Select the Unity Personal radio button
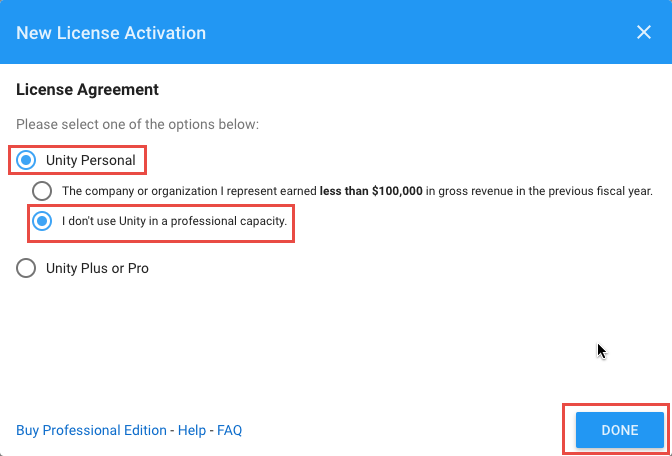Viewport: 672px width, 456px height. click(26, 160)
